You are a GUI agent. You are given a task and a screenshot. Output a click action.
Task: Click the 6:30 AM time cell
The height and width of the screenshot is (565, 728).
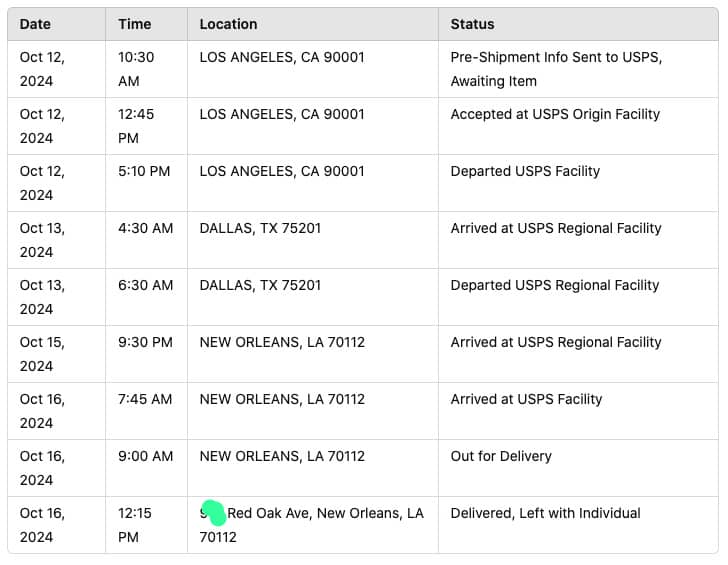pyautogui.click(x=145, y=285)
